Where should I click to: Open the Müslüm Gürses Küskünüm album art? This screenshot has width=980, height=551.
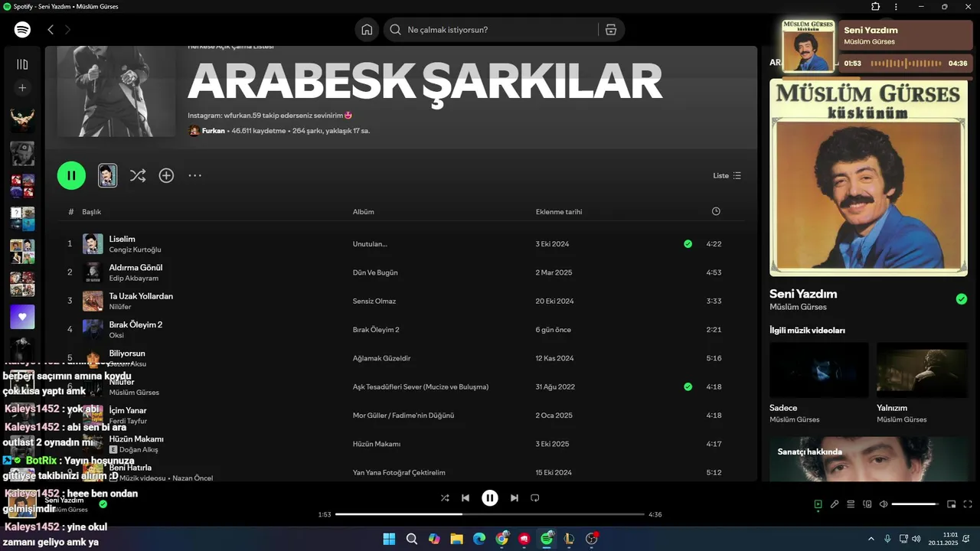pyautogui.click(x=868, y=177)
